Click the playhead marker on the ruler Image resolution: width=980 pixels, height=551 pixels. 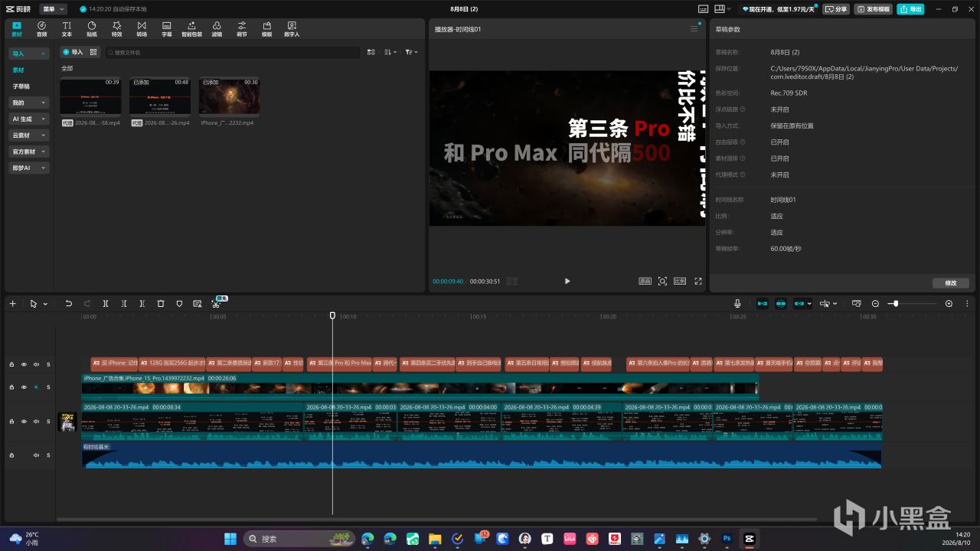(332, 315)
